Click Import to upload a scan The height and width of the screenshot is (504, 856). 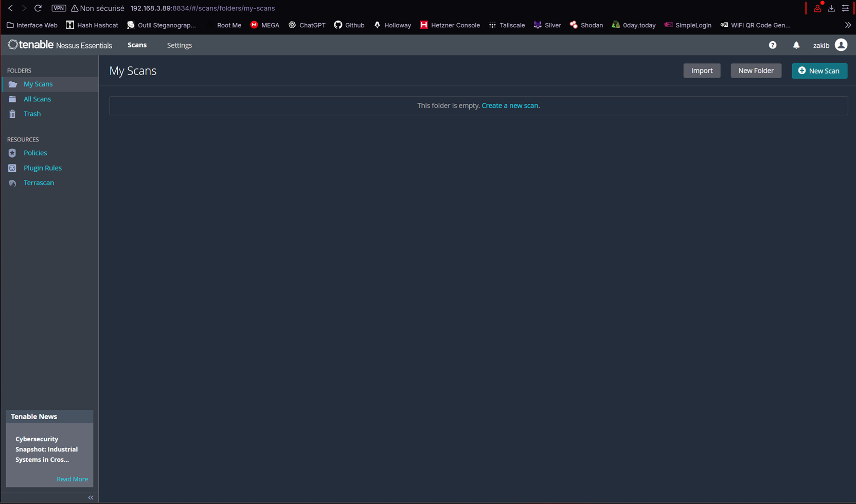702,70
